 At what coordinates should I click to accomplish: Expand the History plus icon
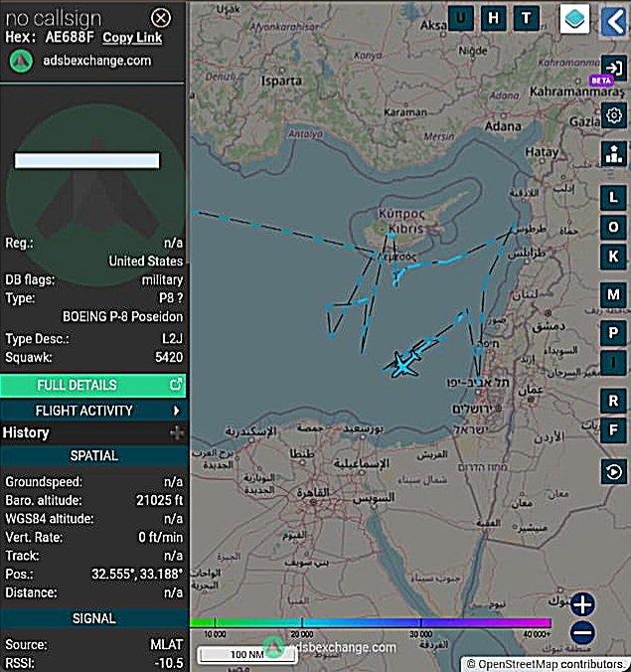(x=177, y=432)
